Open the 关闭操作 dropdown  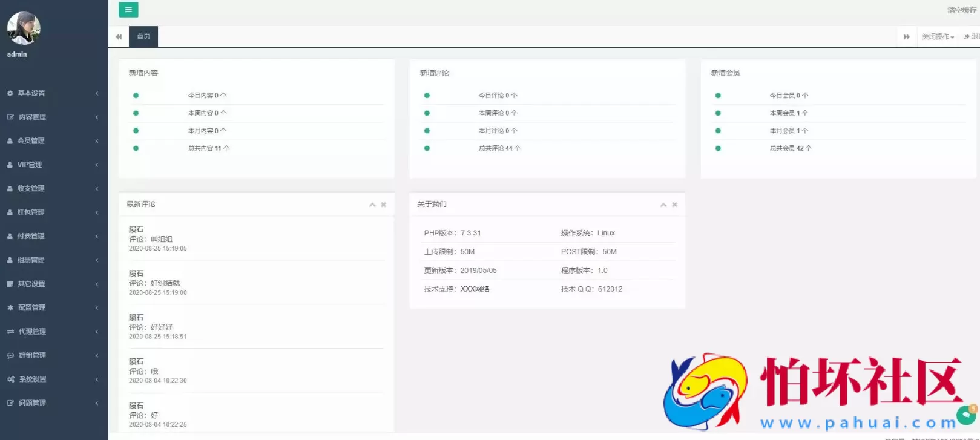point(938,37)
